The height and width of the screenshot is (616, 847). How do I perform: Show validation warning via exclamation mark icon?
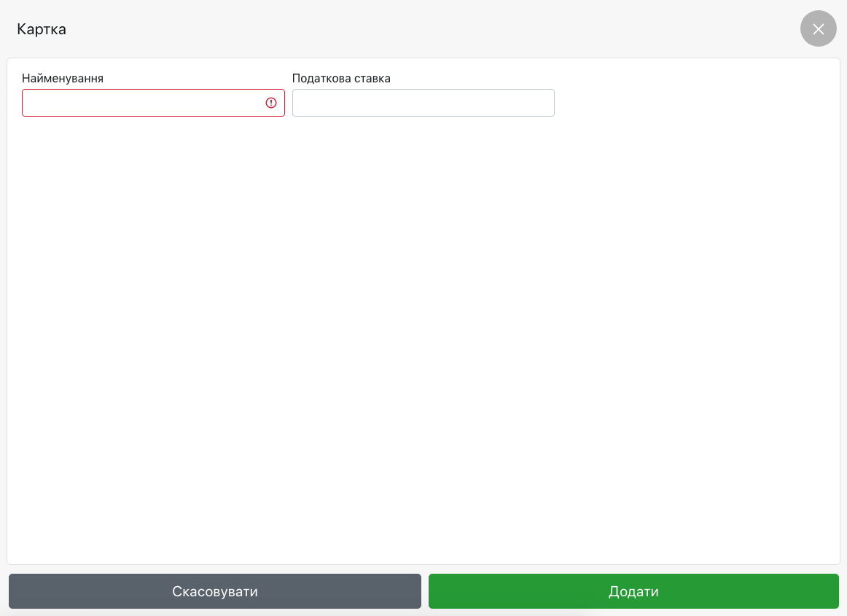point(271,103)
